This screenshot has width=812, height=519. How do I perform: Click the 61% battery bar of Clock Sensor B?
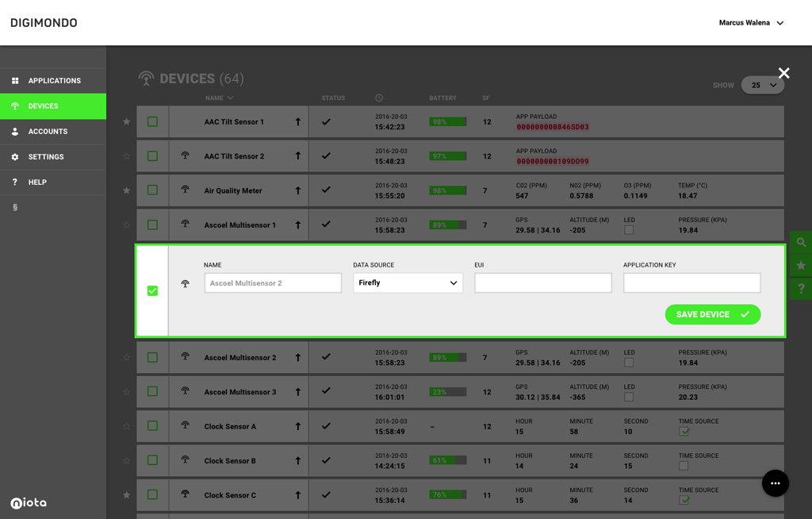coord(447,460)
